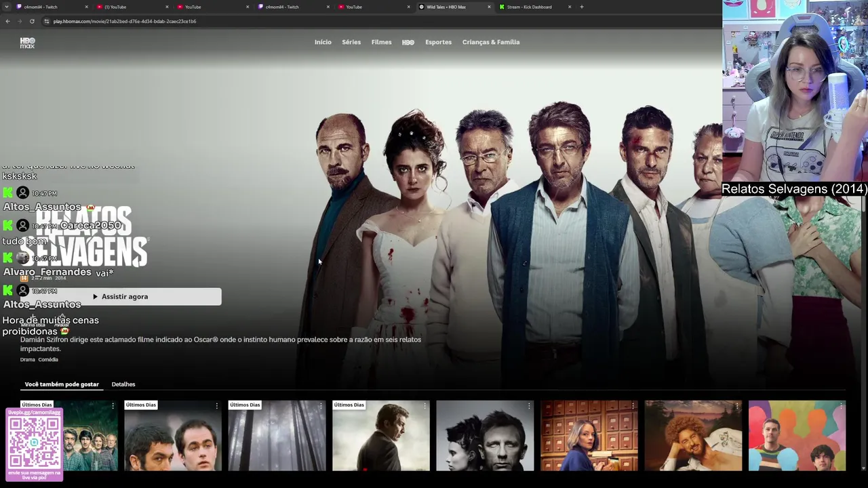Viewport: 868px width, 488px height.
Task: Switch to the Detalhes tab
Action: 123,384
